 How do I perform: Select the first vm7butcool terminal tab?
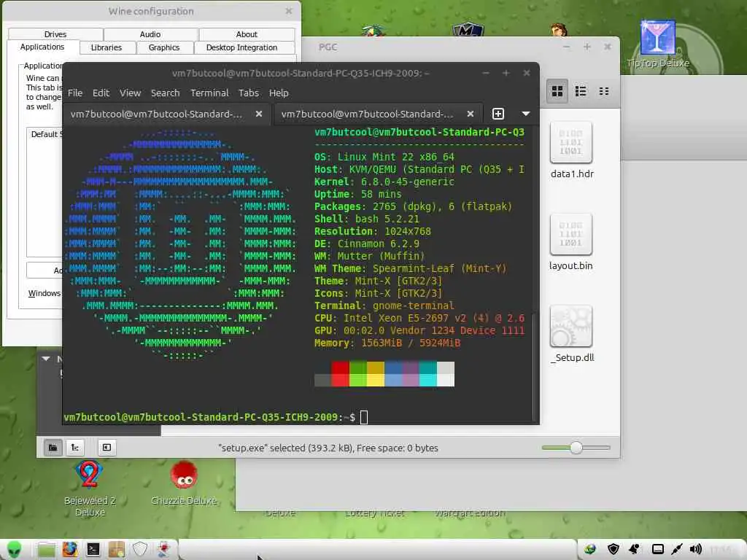pyautogui.click(x=167, y=114)
